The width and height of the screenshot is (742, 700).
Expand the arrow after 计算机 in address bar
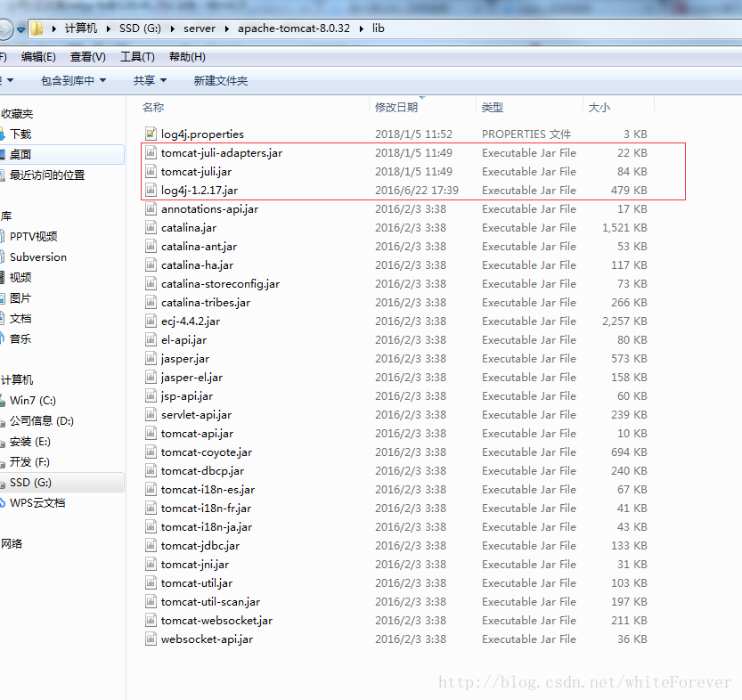pyautogui.click(x=109, y=28)
